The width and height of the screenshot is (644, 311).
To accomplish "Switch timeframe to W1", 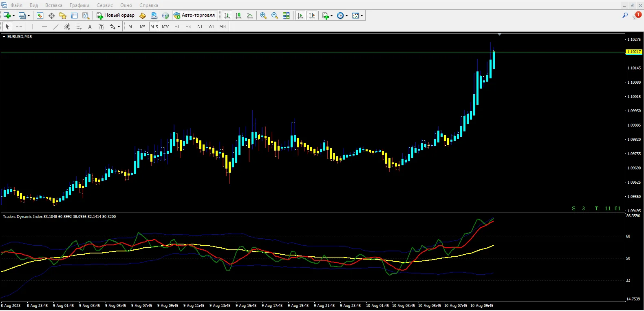I will point(212,27).
